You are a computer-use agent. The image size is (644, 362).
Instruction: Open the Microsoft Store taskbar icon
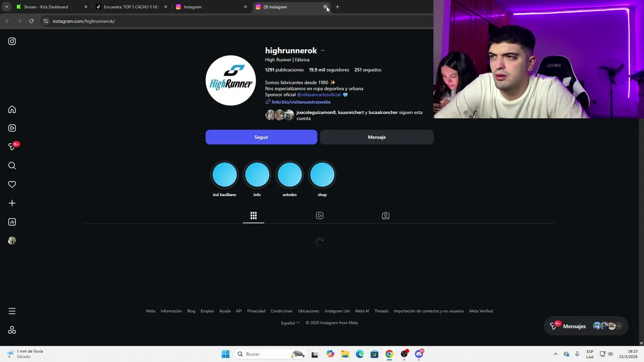(x=374, y=354)
